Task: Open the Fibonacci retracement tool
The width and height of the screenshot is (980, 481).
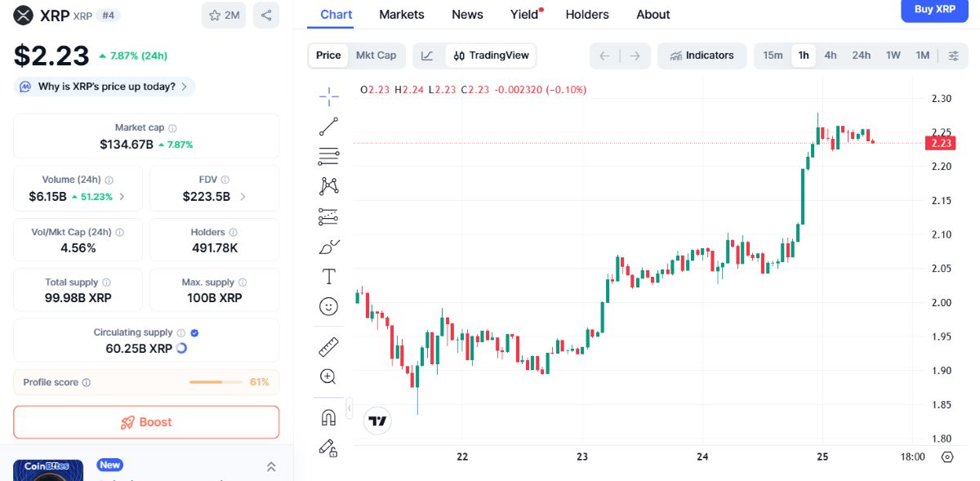Action: click(x=328, y=156)
